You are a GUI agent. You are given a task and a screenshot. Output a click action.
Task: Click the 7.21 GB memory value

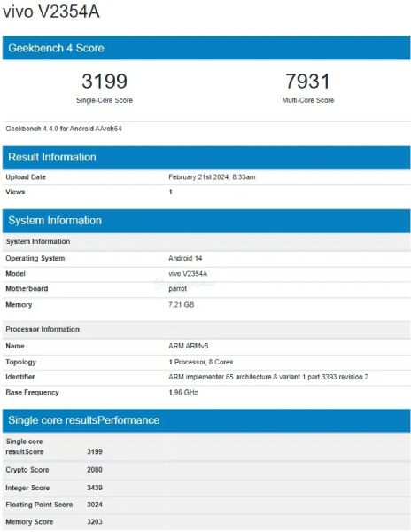pyautogui.click(x=182, y=305)
